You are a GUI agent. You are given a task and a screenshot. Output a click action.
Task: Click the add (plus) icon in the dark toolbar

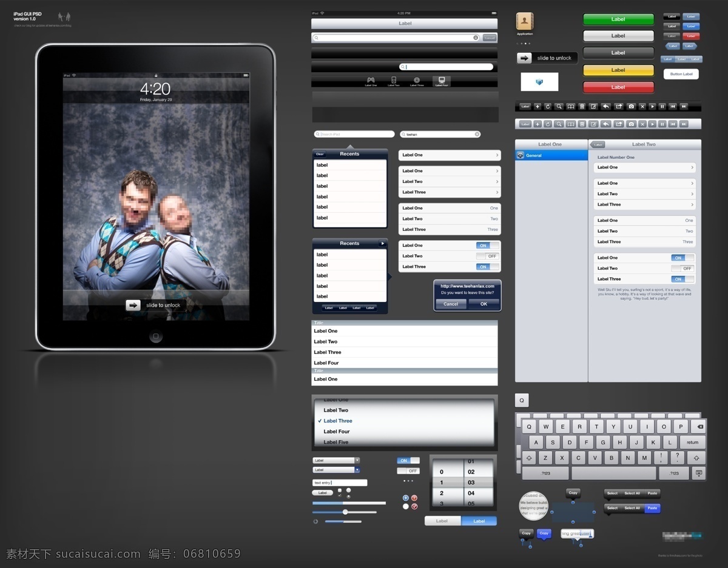[538, 107]
